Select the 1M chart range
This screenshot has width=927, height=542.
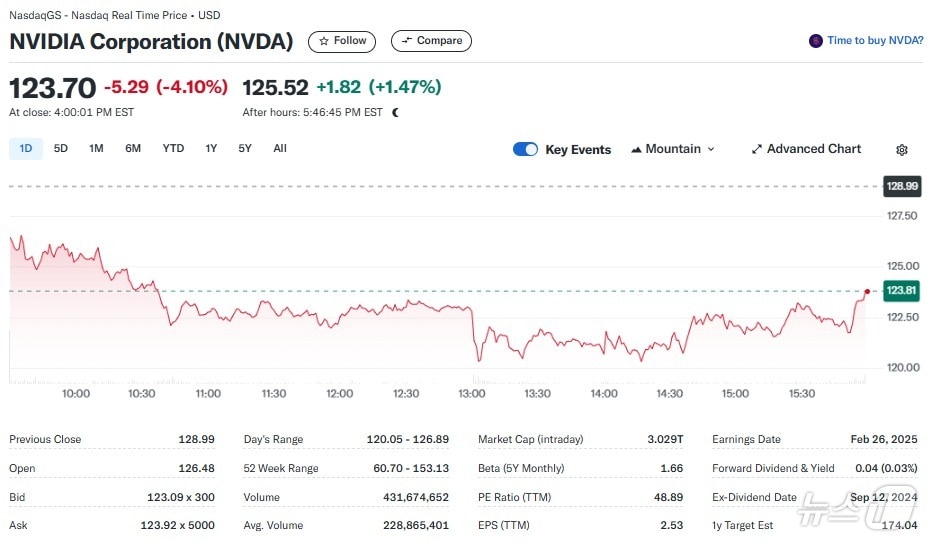click(x=96, y=148)
